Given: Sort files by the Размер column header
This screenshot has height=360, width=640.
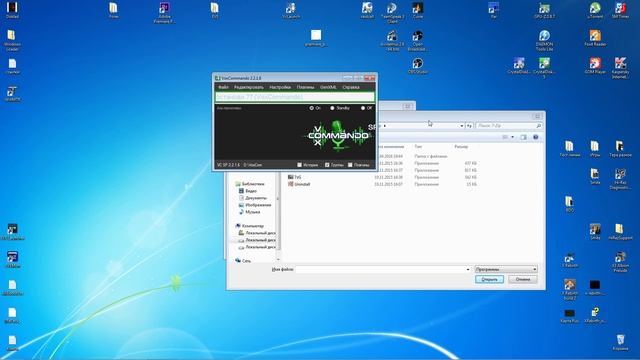Looking at the screenshot, I should coord(462,147).
